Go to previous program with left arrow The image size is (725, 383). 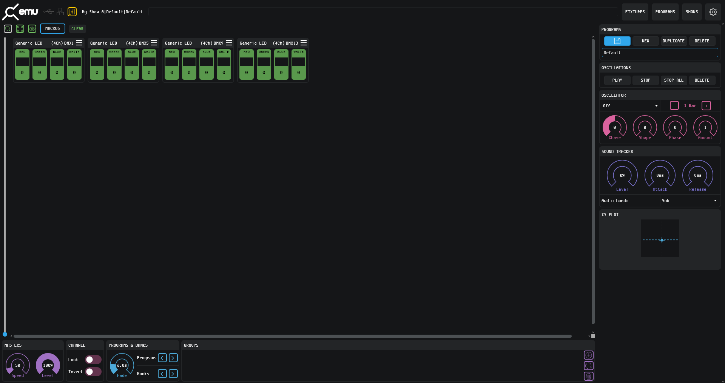coord(162,358)
